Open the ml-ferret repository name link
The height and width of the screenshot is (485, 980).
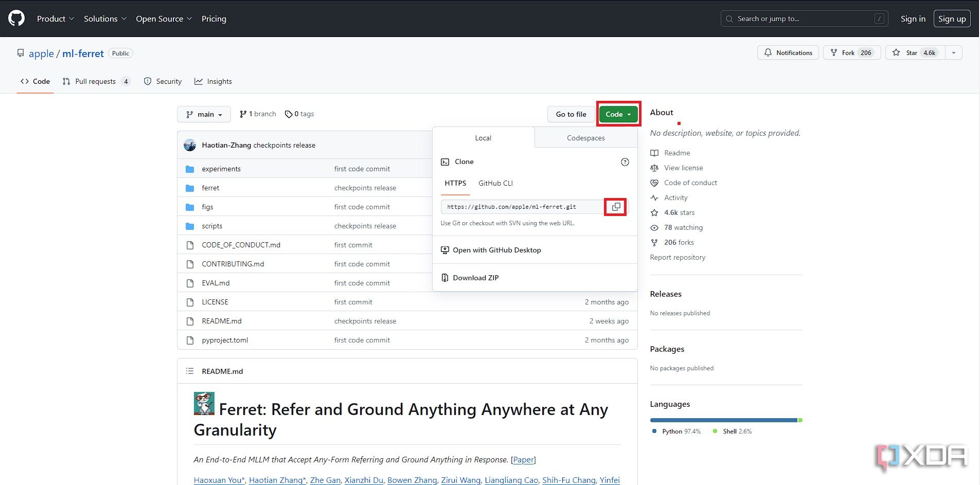pos(83,53)
